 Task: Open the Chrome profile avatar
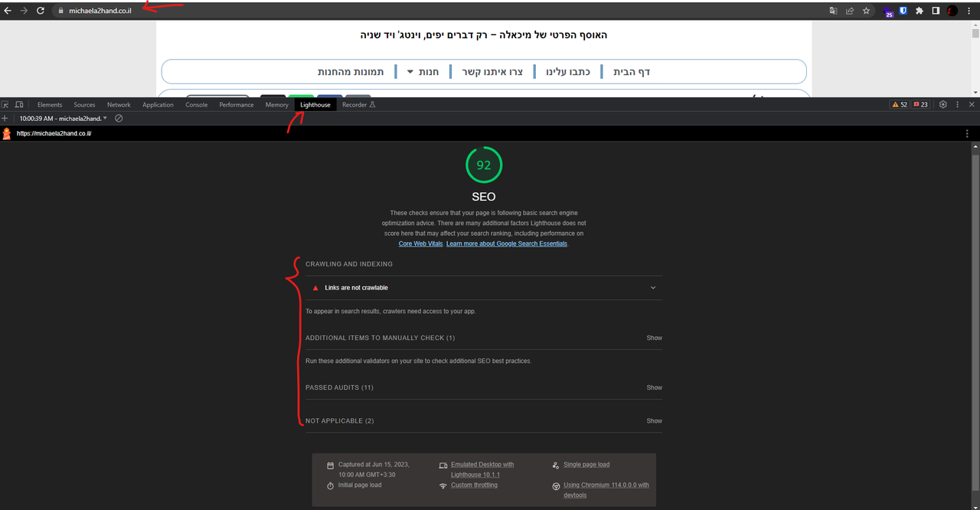tap(952, 11)
